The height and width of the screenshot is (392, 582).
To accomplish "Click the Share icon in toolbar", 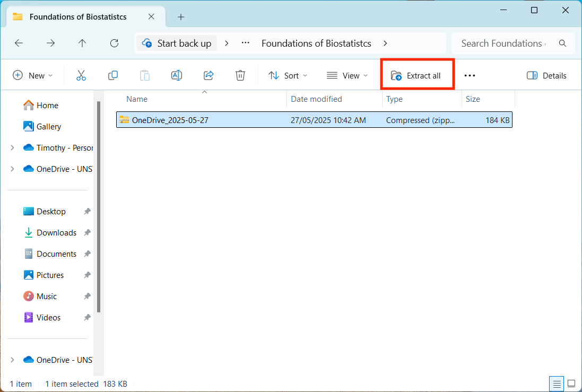I will tap(209, 75).
